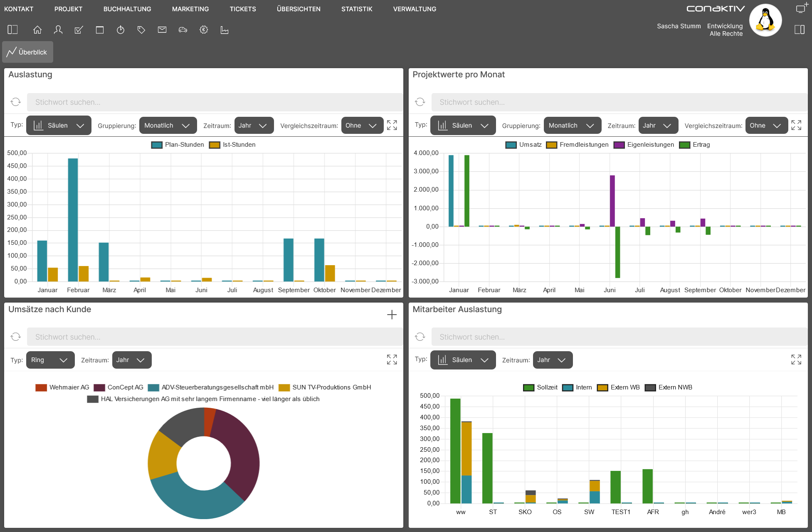Viewport: 812px width, 532px height.
Task: Select the Überblick tab button
Action: click(x=27, y=52)
